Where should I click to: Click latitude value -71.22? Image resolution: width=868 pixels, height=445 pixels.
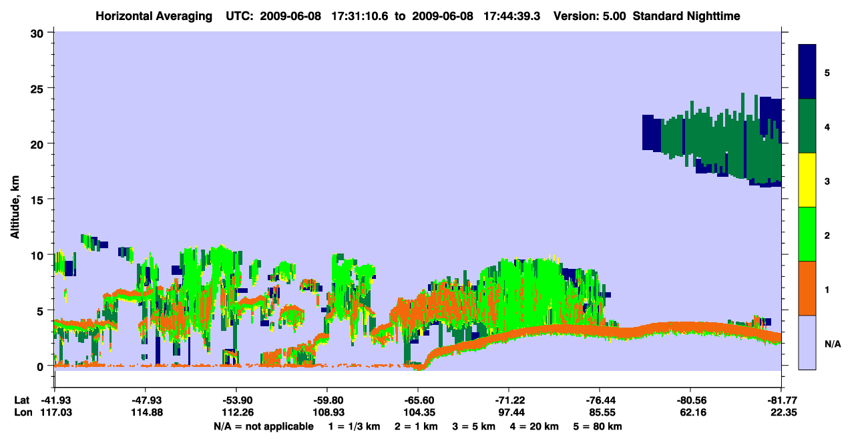[x=509, y=400]
